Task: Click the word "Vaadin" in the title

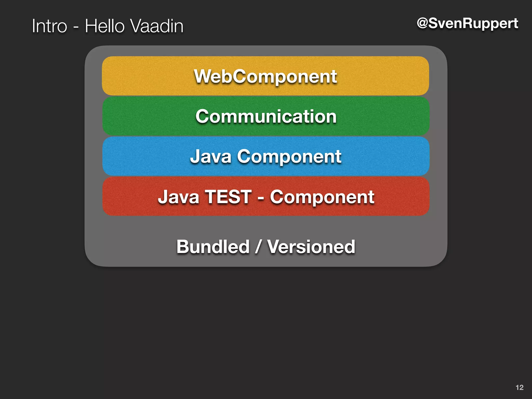Action: (x=156, y=26)
